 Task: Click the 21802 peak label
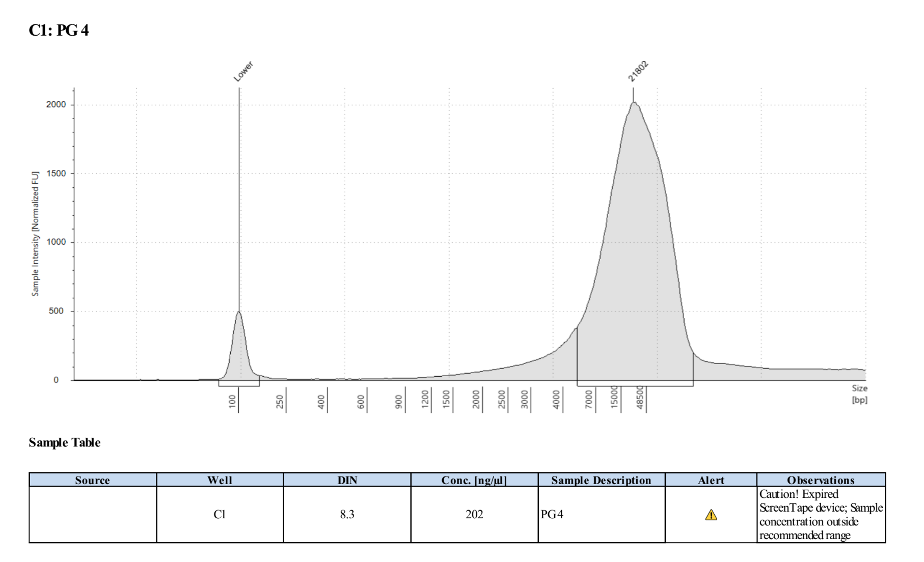pyautogui.click(x=638, y=71)
